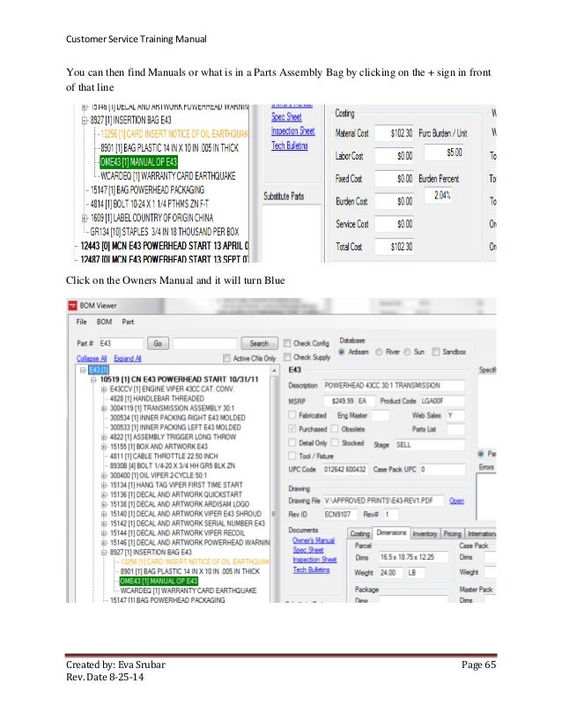Enable the Check Supply checkbox
This screenshot has height=728, width=562.
click(x=287, y=357)
